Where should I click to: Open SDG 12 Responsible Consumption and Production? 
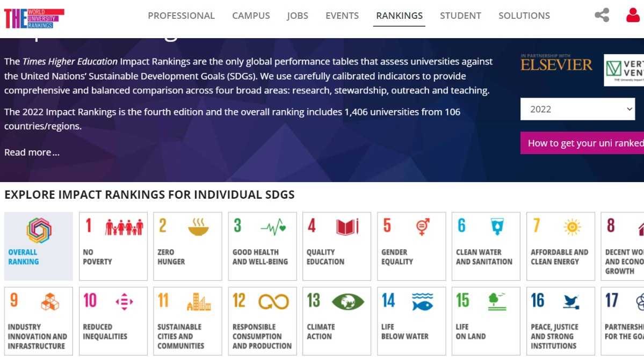coord(262,321)
